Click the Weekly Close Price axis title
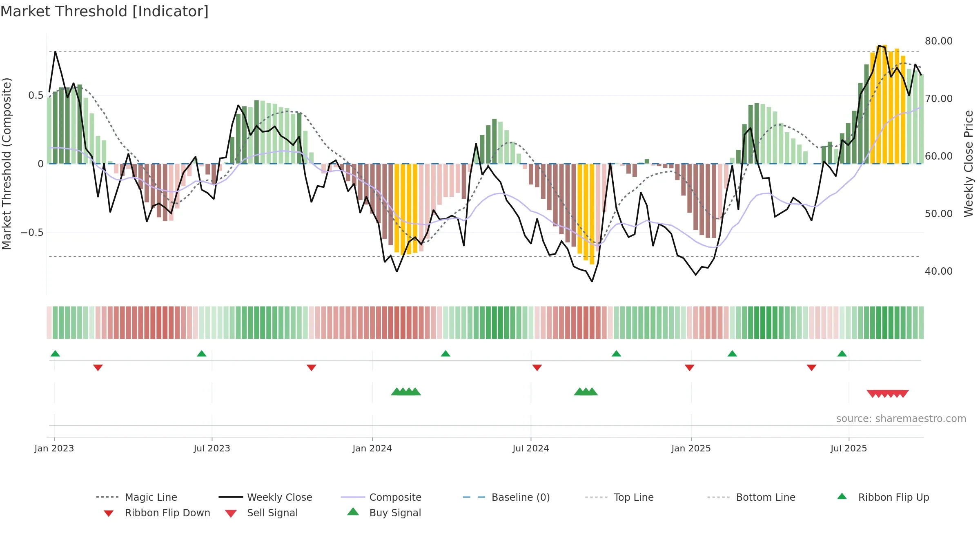This screenshot has height=551, width=980. pyautogui.click(x=969, y=164)
